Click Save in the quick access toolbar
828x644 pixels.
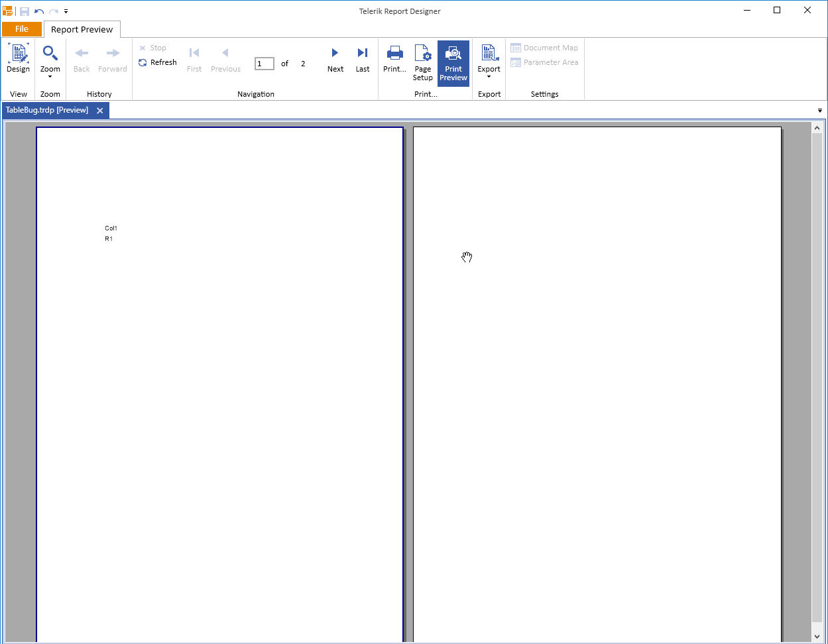(25, 11)
